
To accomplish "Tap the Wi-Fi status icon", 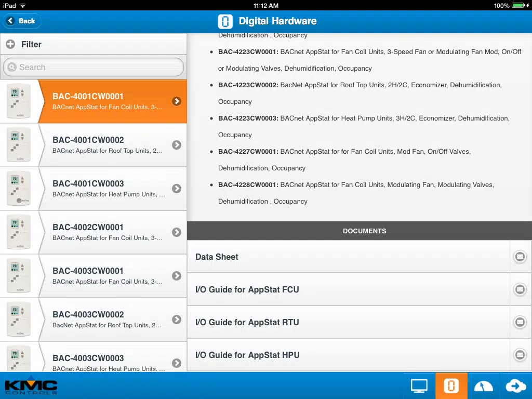I will (x=23, y=5).
